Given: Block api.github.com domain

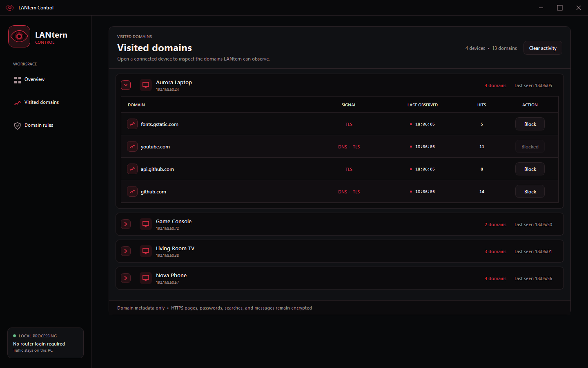Looking at the screenshot, I should click(x=530, y=169).
